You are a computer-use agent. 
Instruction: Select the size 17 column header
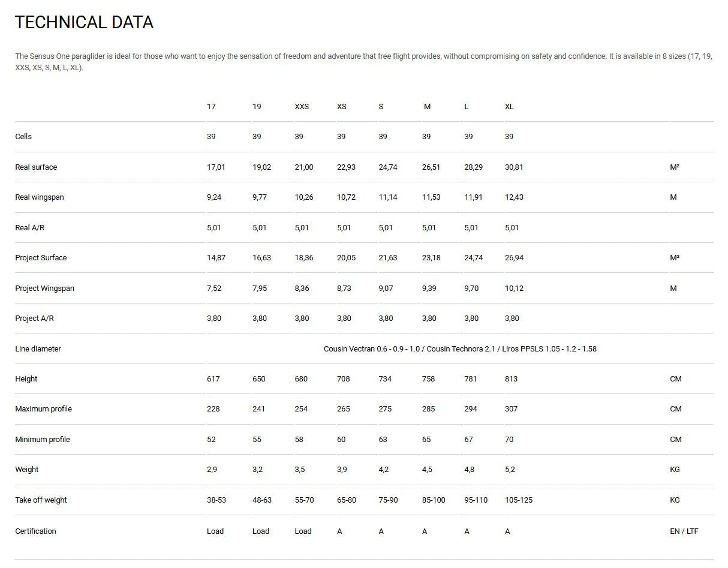point(211,107)
